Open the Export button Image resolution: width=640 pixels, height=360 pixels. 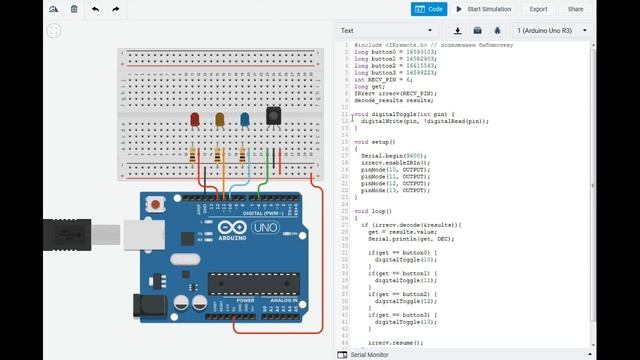[x=538, y=9]
